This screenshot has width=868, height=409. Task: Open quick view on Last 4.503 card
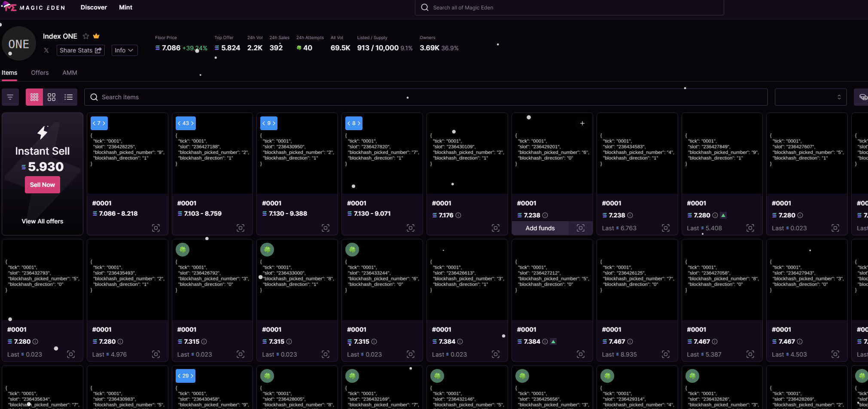coord(835,354)
